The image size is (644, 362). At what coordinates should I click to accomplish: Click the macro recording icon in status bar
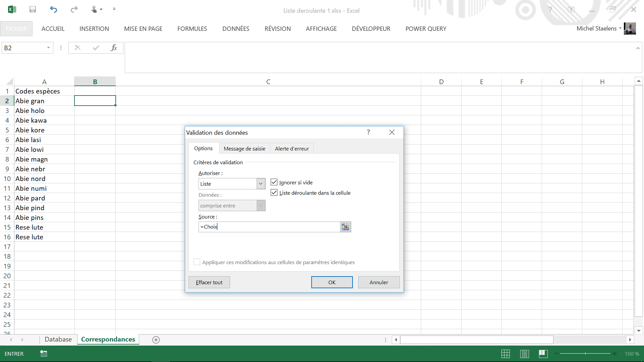coord(44,354)
